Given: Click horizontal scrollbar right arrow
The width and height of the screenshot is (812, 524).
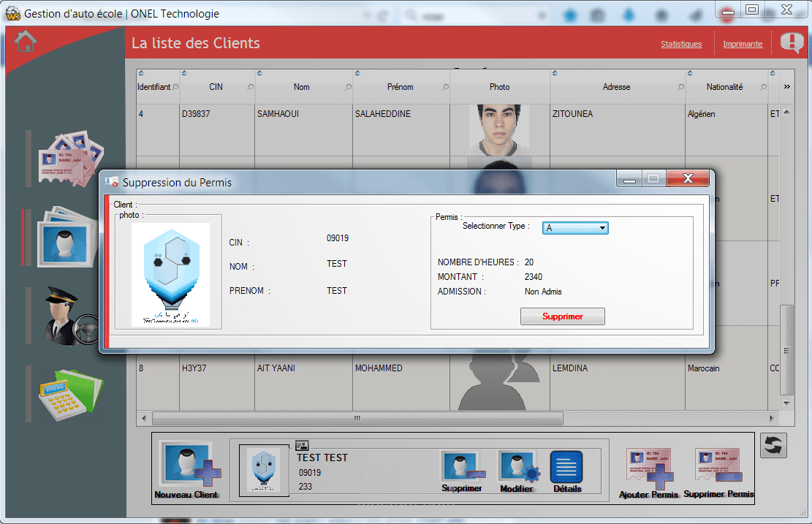Looking at the screenshot, I should pos(772,418).
